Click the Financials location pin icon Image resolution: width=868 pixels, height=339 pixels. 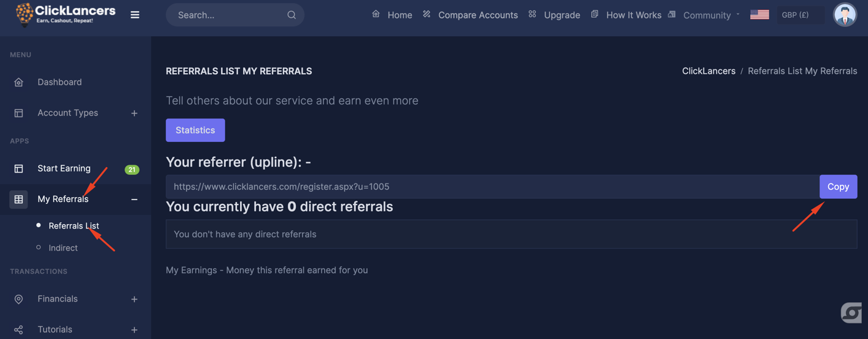[x=18, y=299]
